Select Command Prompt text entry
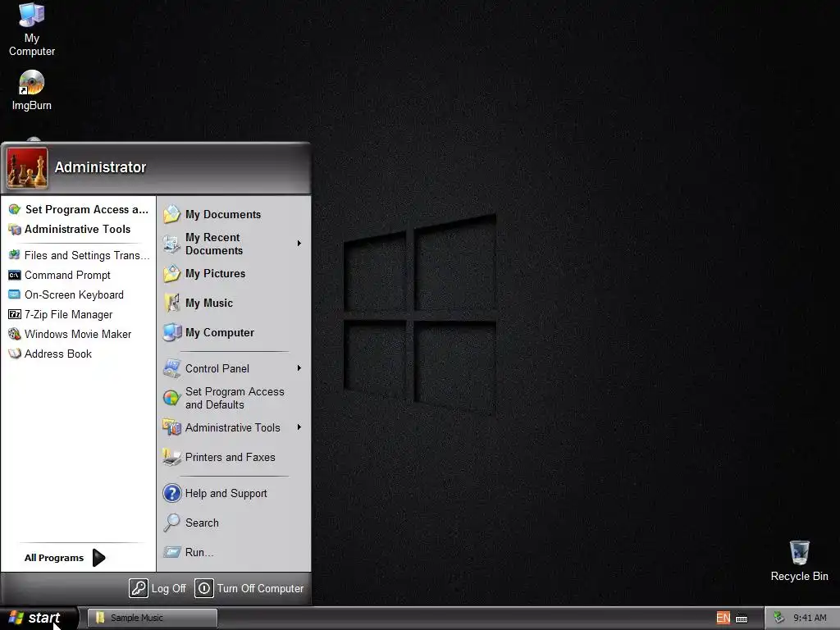Screen dimensions: 840x630 click(67, 275)
